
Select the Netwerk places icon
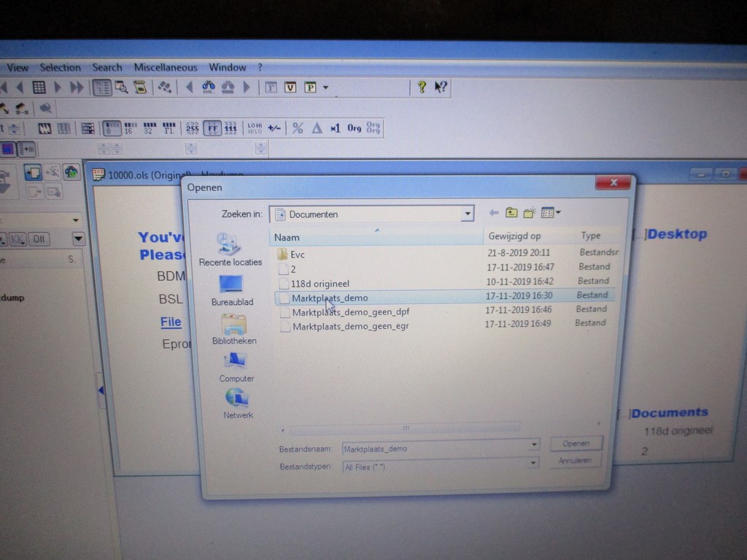237,398
